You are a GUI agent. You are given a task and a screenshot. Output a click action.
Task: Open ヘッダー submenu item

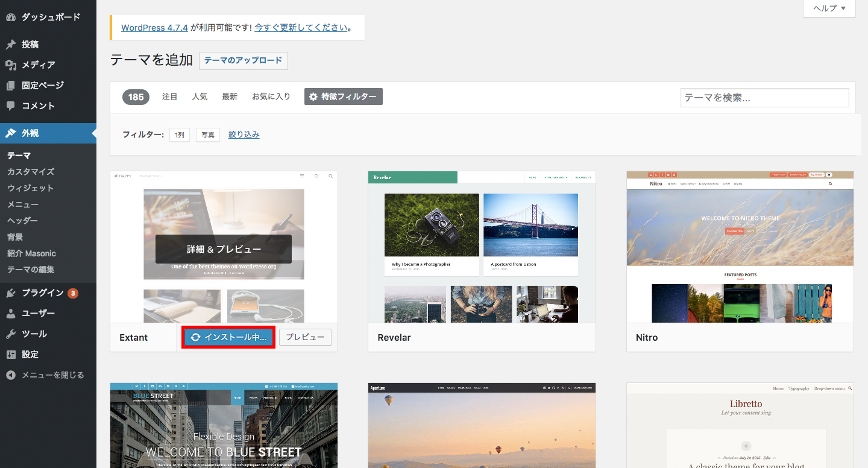point(22,221)
